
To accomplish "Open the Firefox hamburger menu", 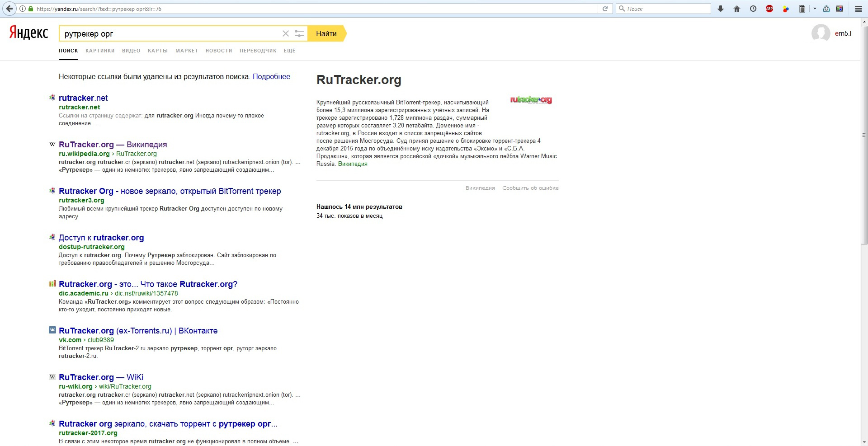I will pos(859,9).
